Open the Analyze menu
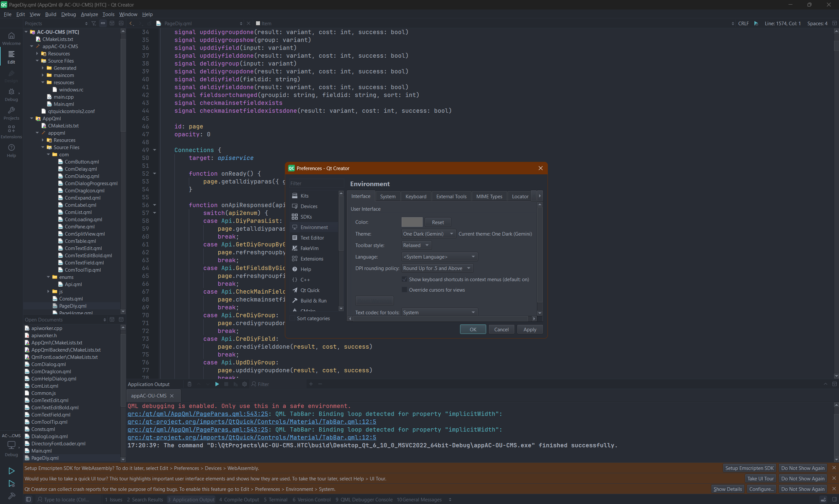Screen dimensions: 839x504 point(89,14)
